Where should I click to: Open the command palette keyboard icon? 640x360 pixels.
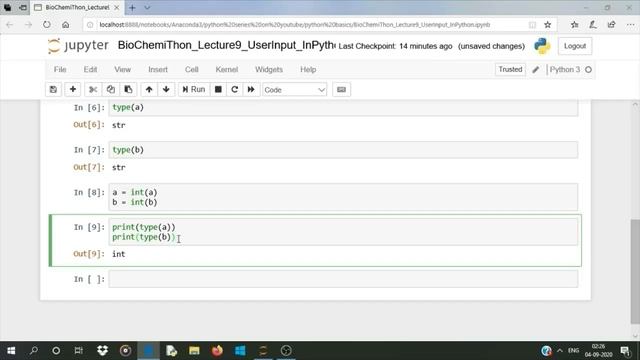[342, 89]
